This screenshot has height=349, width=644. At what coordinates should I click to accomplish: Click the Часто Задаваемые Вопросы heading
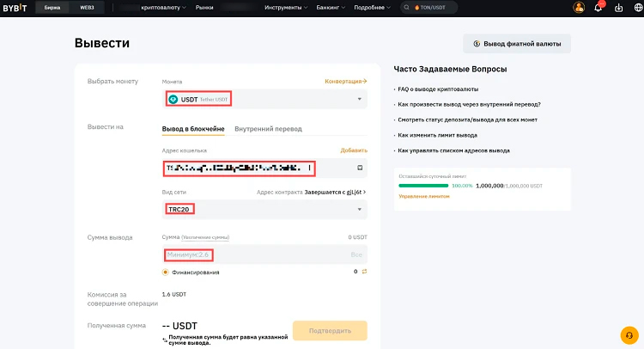point(450,69)
